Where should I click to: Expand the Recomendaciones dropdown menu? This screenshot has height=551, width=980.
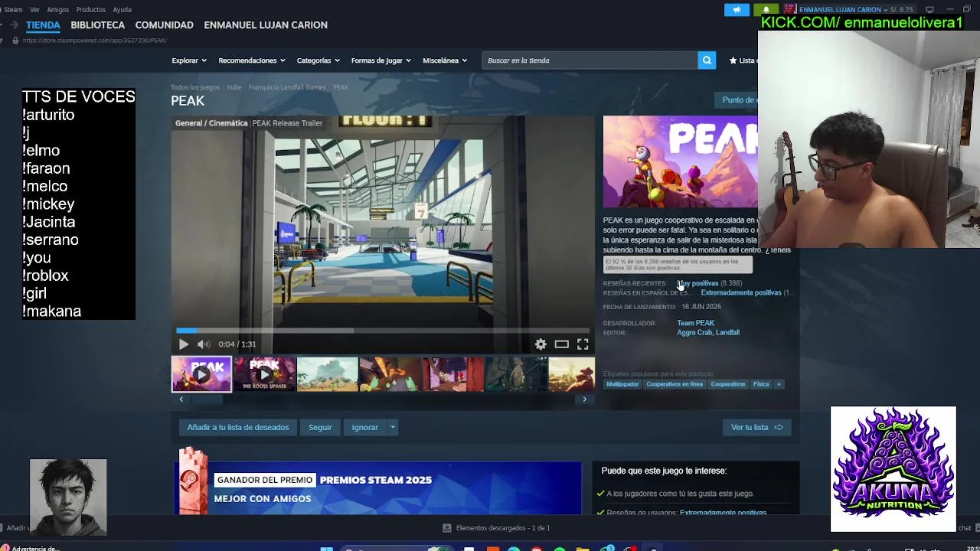click(x=251, y=60)
